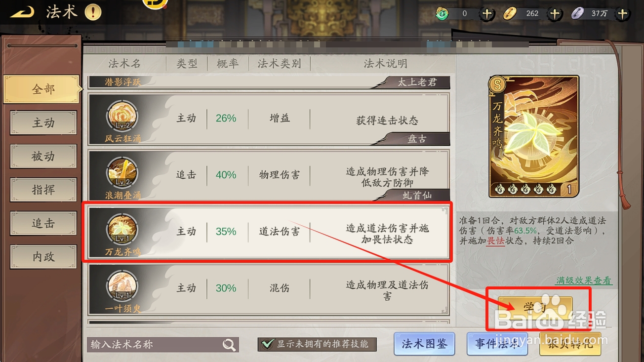Add gold ingots using plus icon

pos(555,13)
